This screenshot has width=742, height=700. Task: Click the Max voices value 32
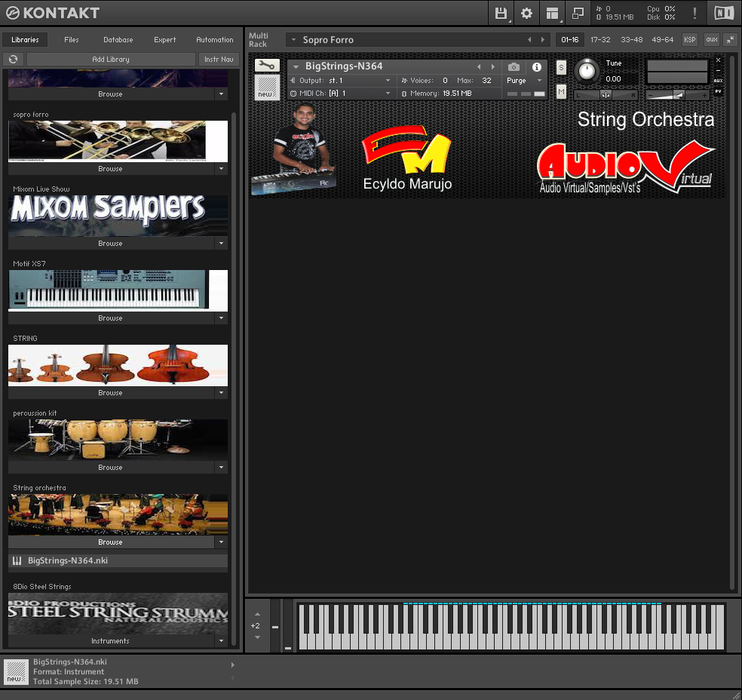coord(486,81)
